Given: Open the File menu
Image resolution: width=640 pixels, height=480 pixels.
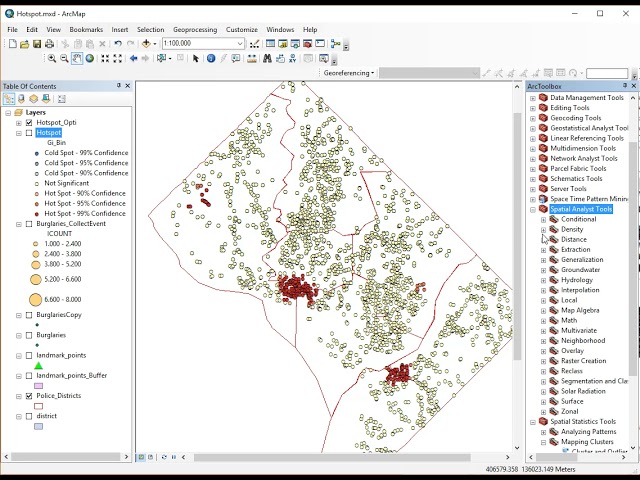Looking at the screenshot, I should pyautogui.click(x=12, y=29).
